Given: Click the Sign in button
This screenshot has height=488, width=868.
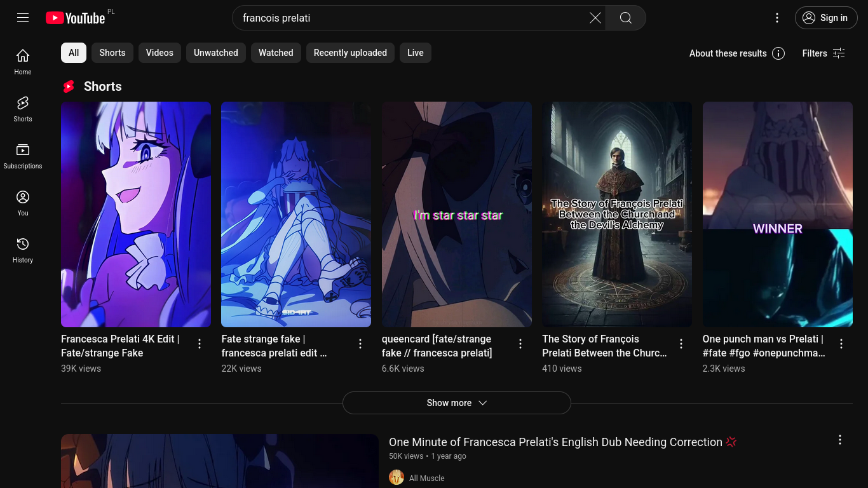Looking at the screenshot, I should 826,18.
